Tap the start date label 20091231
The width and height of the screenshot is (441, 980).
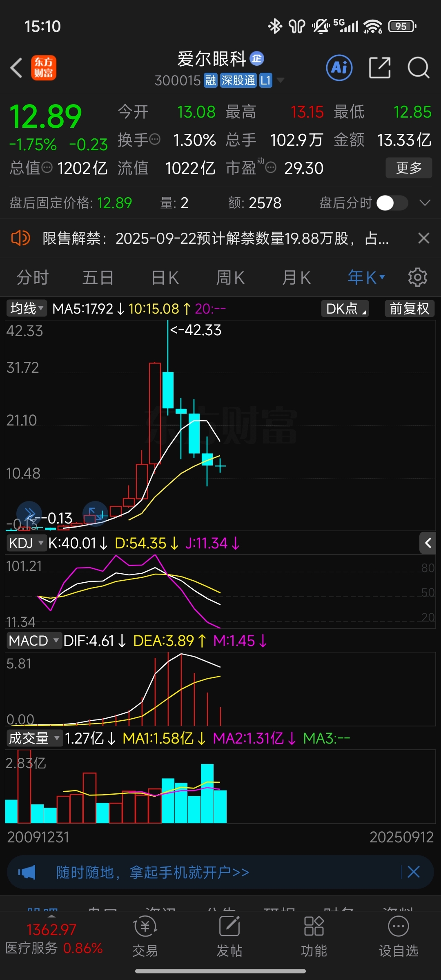38,837
